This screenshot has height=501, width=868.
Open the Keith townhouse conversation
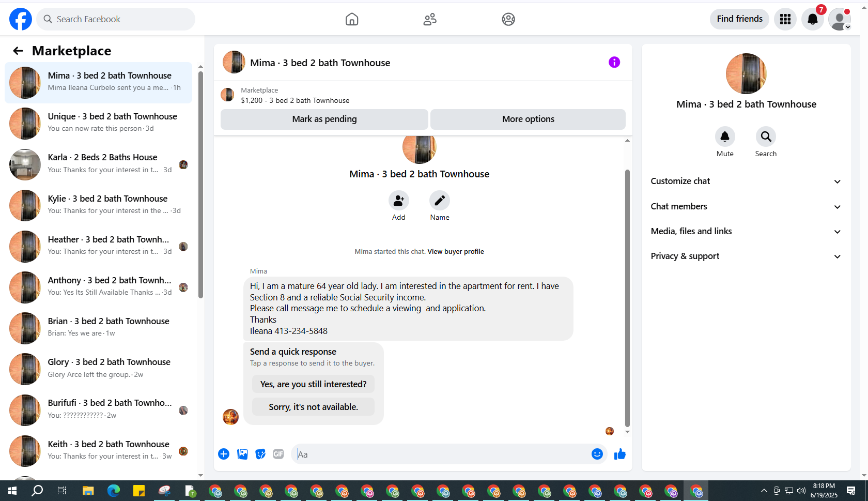[98, 451]
